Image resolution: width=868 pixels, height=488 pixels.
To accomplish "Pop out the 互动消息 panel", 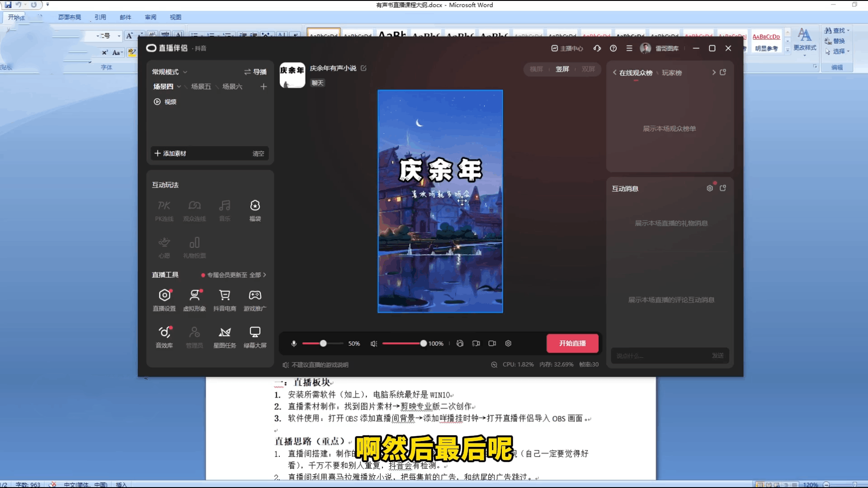I will pyautogui.click(x=723, y=188).
